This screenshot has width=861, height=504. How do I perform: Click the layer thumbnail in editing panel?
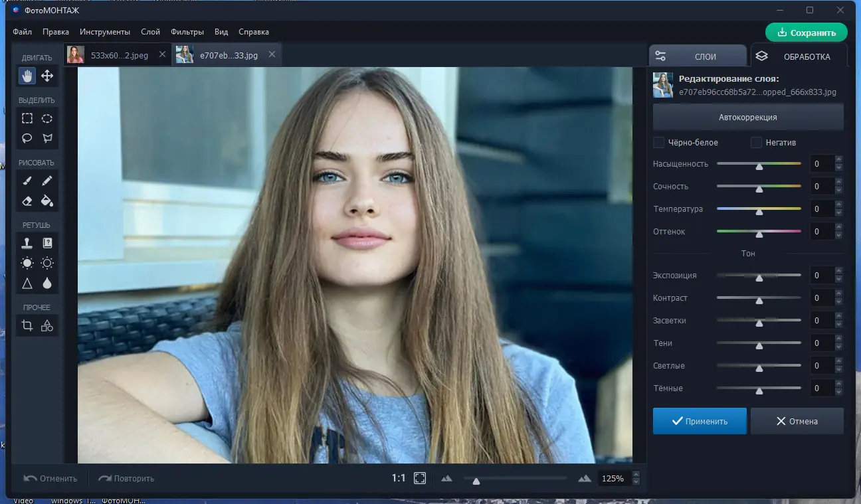(x=663, y=85)
